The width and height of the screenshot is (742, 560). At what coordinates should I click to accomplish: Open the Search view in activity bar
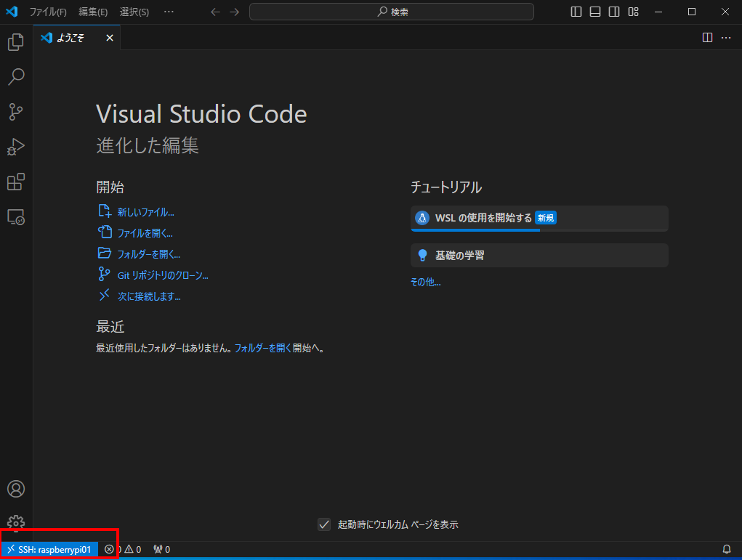tap(16, 77)
